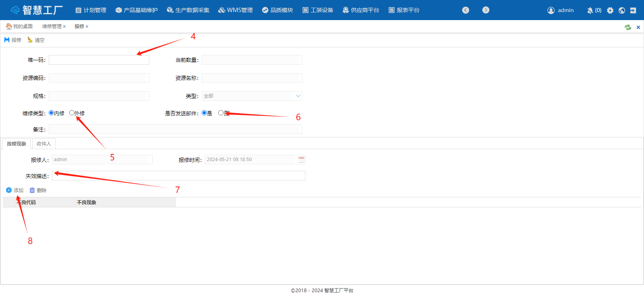The height and width of the screenshot is (297, 644).
Task: Switch to the 维修管理 tab
Action: click(52, 27)
